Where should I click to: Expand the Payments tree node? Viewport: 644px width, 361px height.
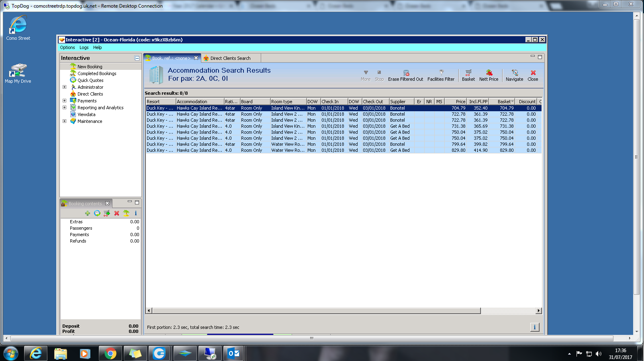click(x=64, y=101)
